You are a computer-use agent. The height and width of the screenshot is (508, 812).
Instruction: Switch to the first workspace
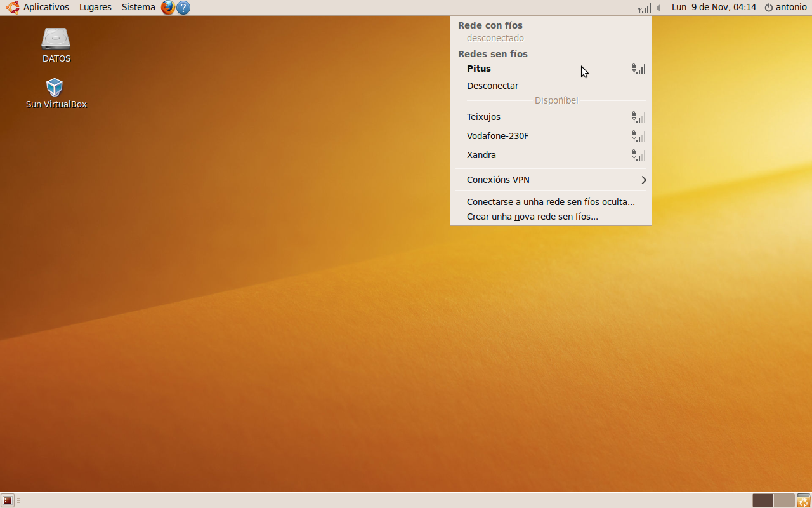point(763,500)
